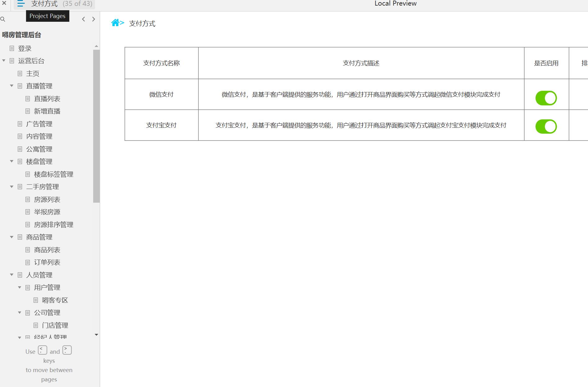Viewport: 588px width, 387px height.
Task: Open the 直播列表 page
Action: [x=47, y=99]
